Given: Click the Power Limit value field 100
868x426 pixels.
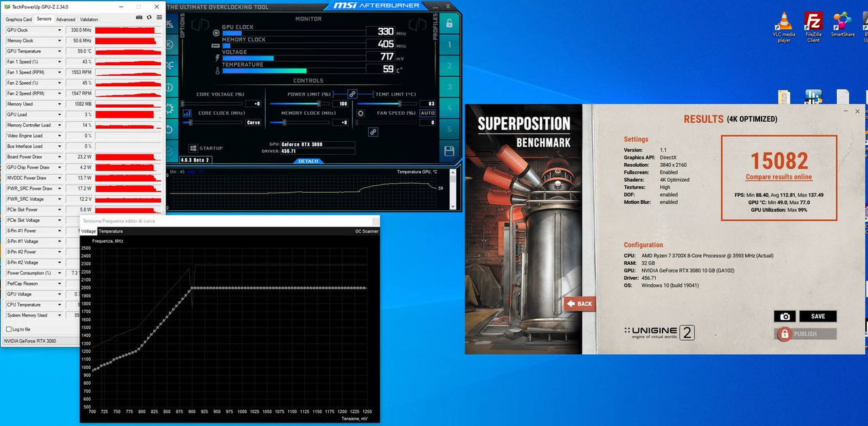Looking at the screenshot, I should pyautogui.click(x=340, y=103).
